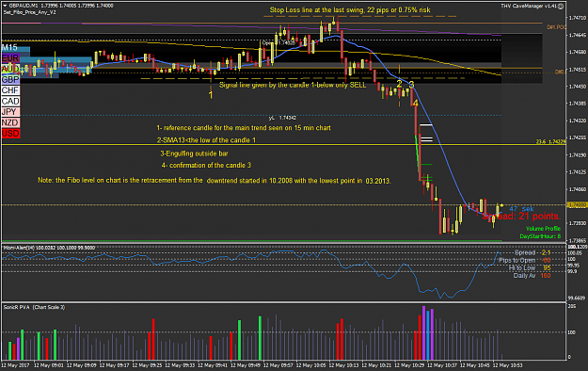This screenshot has width=588, height=371.
Task: Select the JPY currency button
Action: (10, 112)
